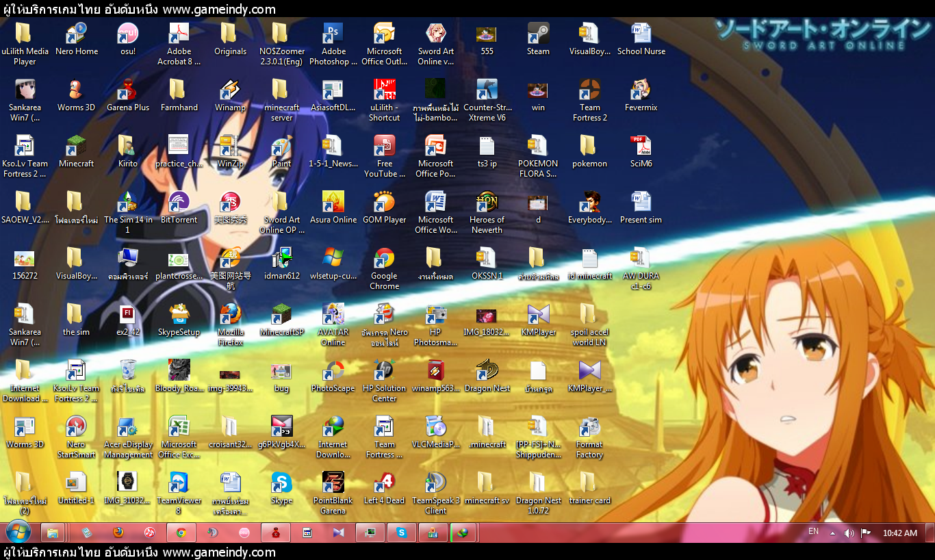Open the ts3 ip text file
The image size is (935, 560).
tap(487, 151)
